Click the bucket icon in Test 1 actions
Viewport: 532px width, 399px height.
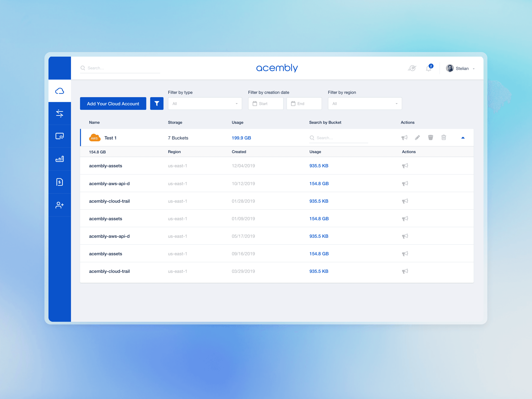tap(431, 138)
